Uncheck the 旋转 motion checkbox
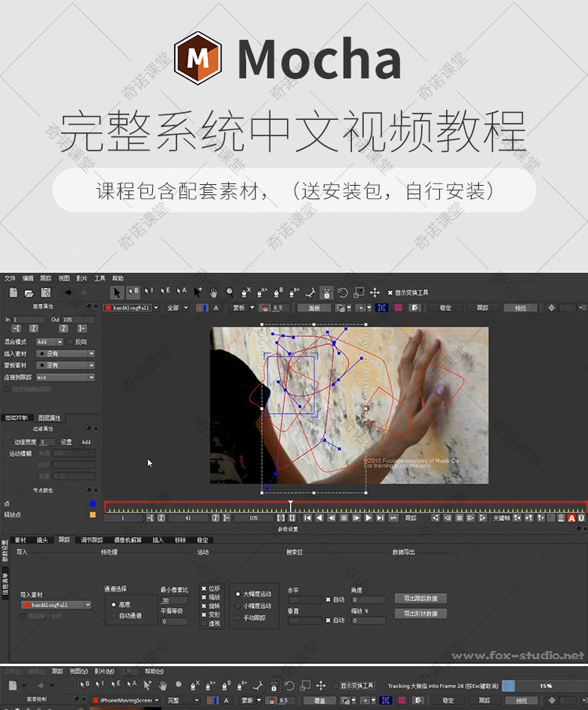588x710 pixels. [x=204, y=606]
